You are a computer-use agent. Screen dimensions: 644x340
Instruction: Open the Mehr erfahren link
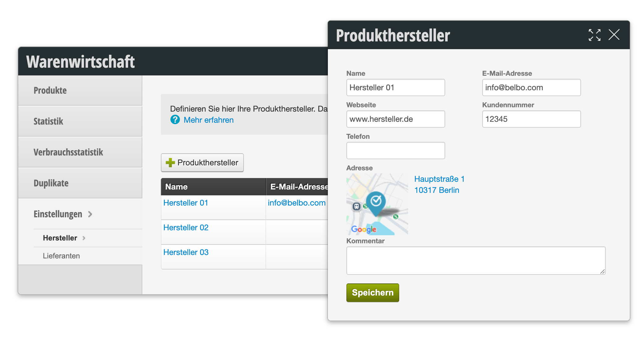tap(209, 120)
